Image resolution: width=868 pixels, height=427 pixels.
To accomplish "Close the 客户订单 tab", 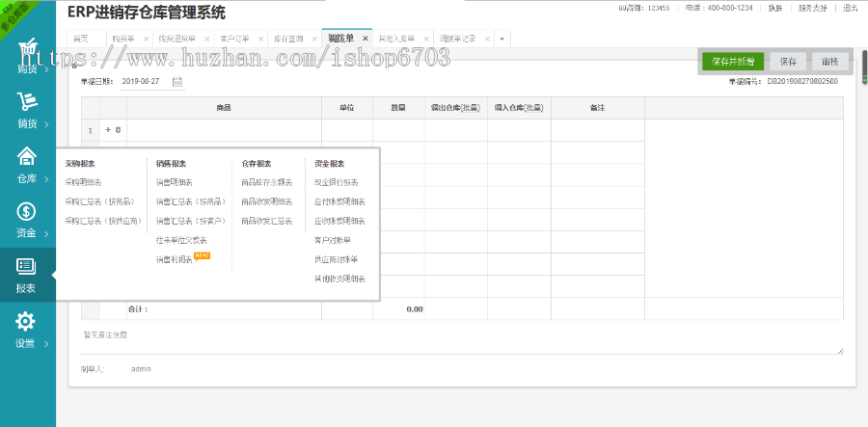I will pyautogui.click(x=260, y=39).
